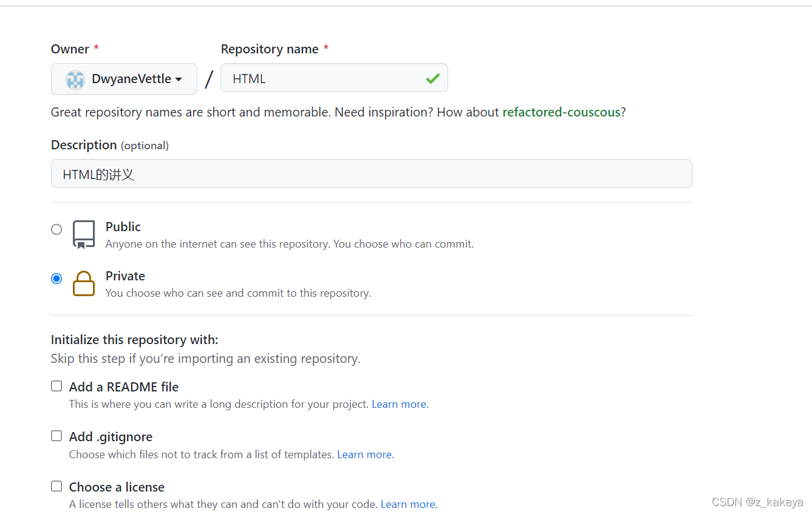Enable Add a README file checkbox

(56, 386)
